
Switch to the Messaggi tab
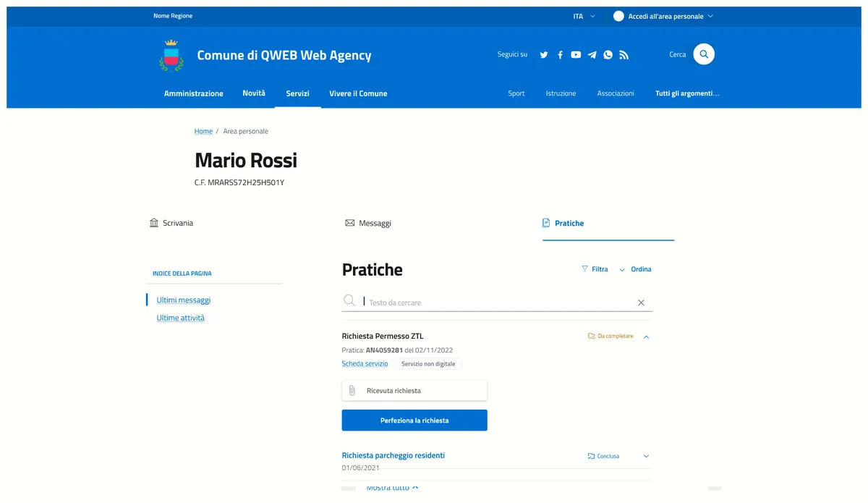click(369, 223)
